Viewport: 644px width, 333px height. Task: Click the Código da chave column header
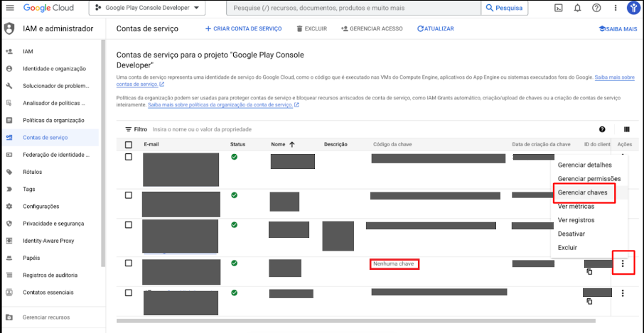[392, 144]
